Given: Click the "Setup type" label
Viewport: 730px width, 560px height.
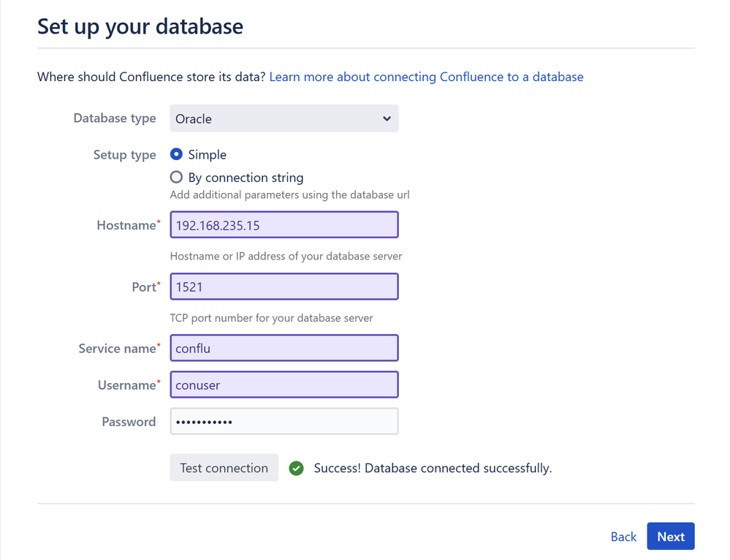Looking at the screenshot, I should [x=124, y=155].
